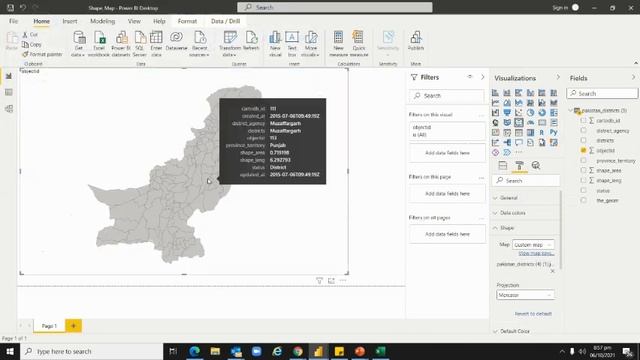Check the cartodb_id field checkbox
The width and height of the screenshot is (640, 360).
tap(583, 120)
